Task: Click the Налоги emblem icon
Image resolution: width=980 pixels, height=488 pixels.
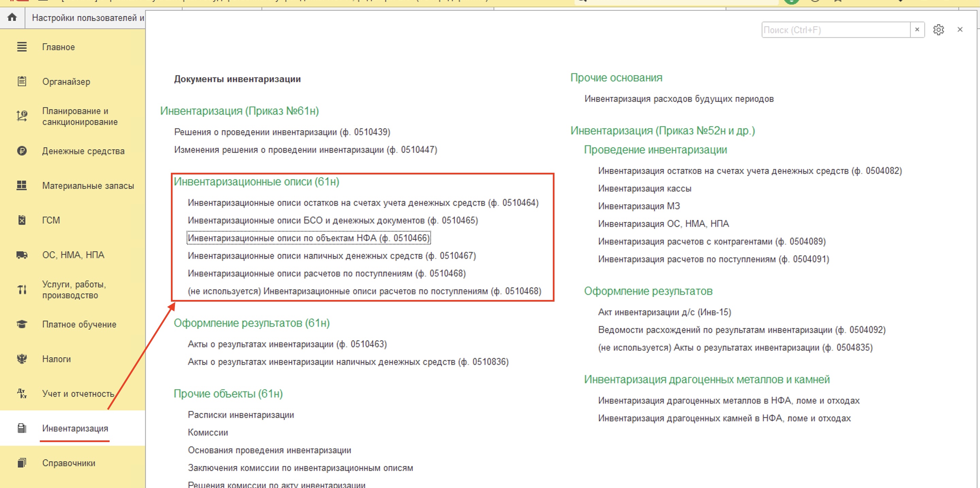Action: click(x=22, y=359)
